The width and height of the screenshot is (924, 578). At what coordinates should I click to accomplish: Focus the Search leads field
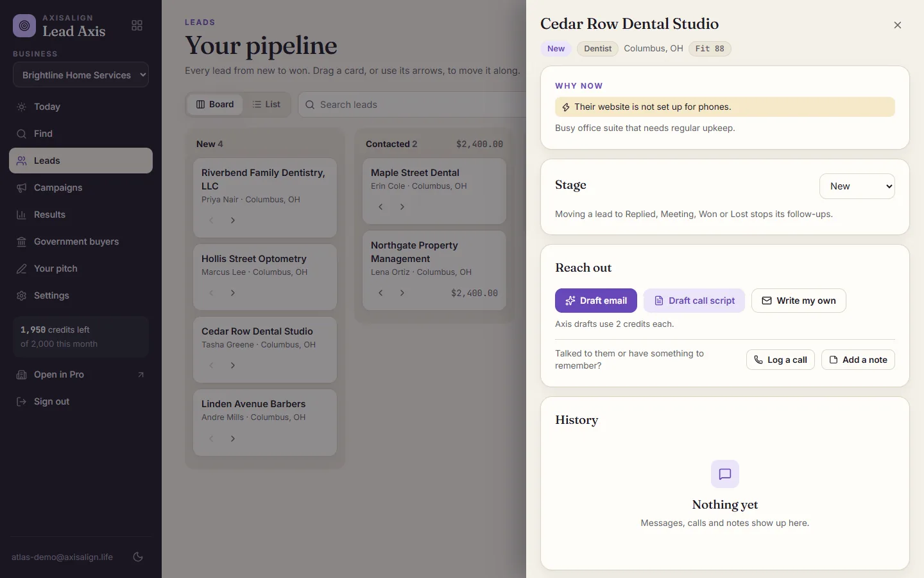pyautogui.click(x=412, y=104)
